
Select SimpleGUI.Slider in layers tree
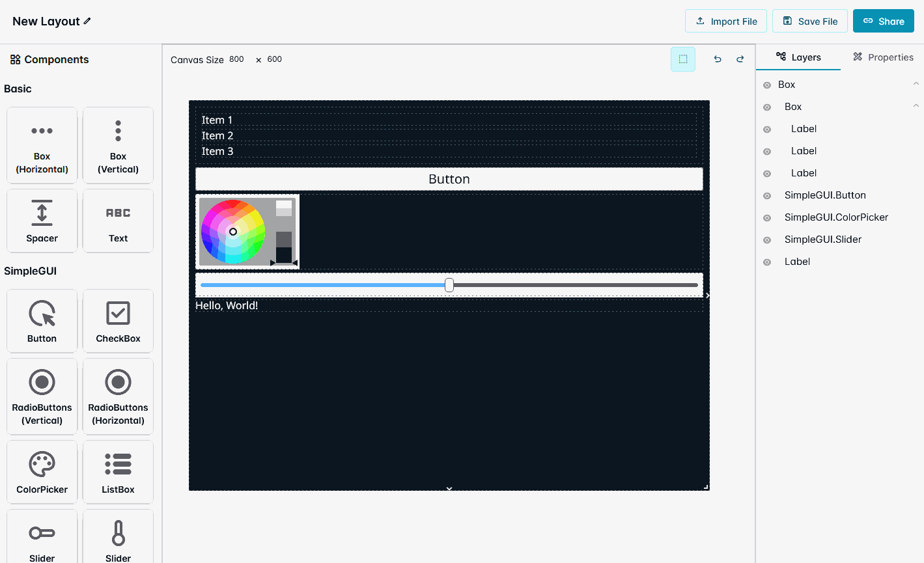(x=823, y=240)
